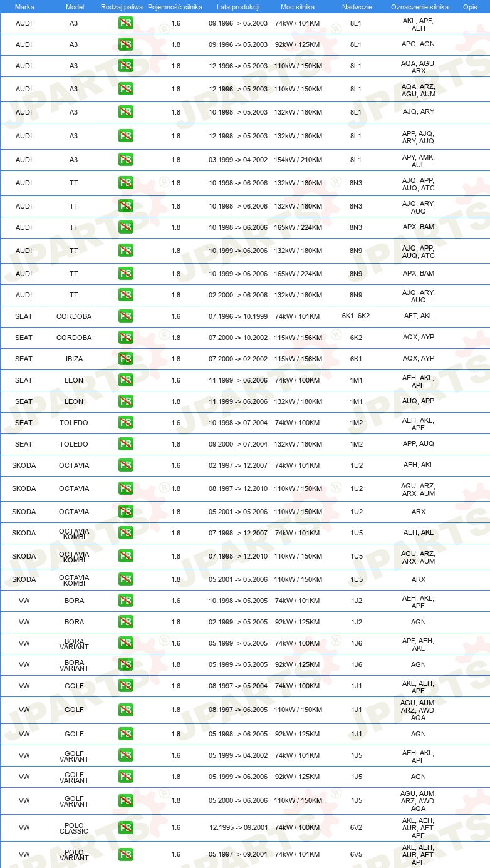Click the '6V2' body cell
Viewport: 490px width, 868px height.
(356, 827)
